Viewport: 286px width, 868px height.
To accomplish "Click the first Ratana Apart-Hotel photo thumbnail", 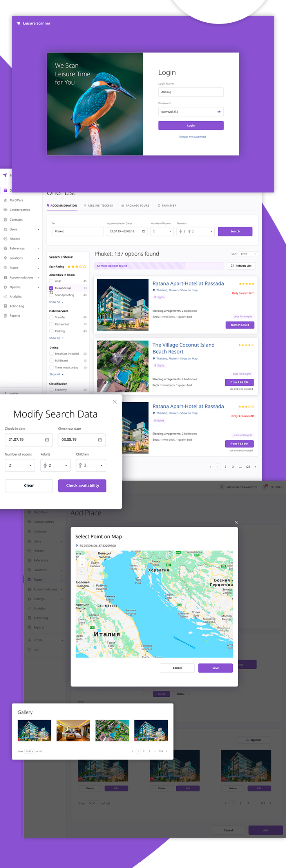I will click(x=123, y=305).
